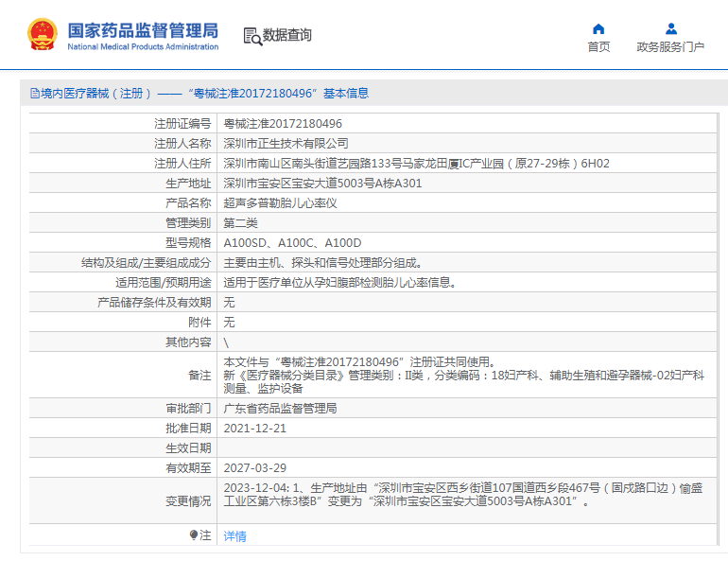Select approval department 广东省药品监督管理局
The image size is (728, 561).
(x=281, y=409)
